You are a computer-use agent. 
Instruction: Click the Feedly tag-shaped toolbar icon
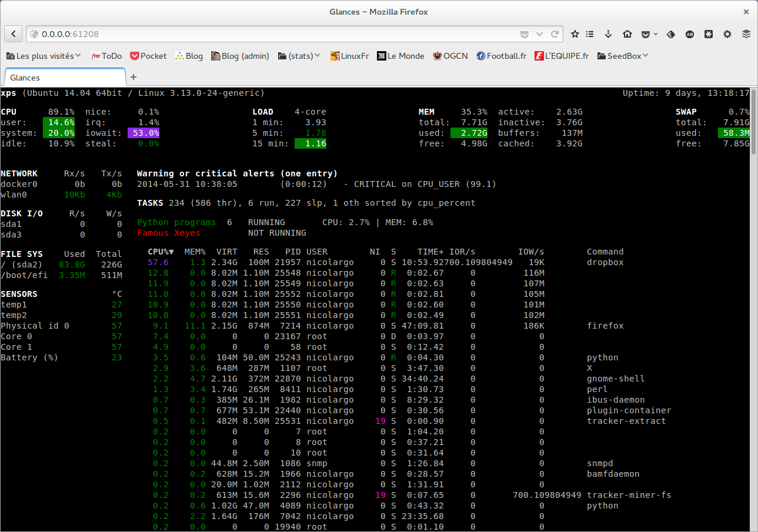671,34
